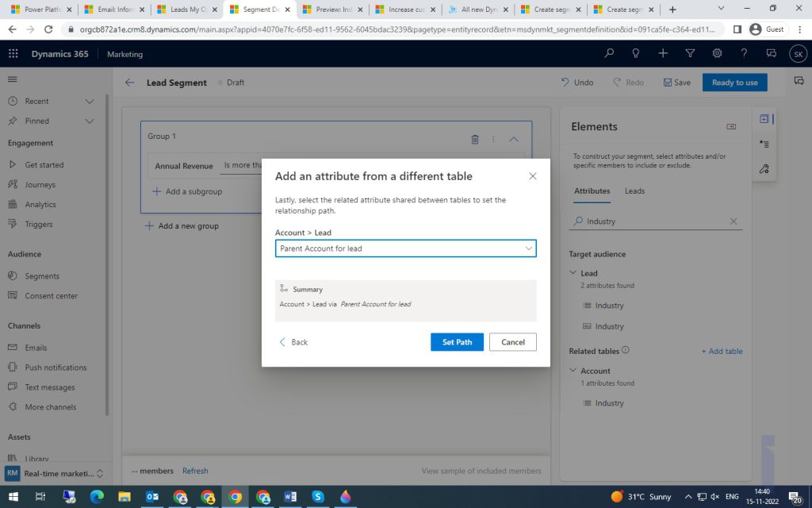
Task: Open more options for Group 1 via ellipsis
Action: (493, 139)
